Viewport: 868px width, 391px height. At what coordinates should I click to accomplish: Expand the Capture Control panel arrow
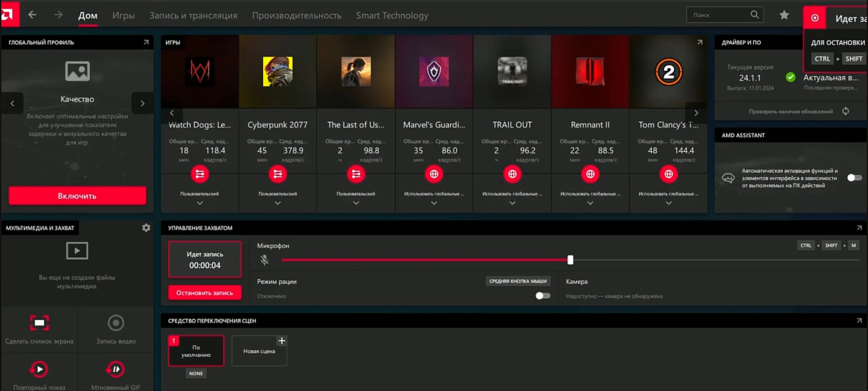point(859,228)
